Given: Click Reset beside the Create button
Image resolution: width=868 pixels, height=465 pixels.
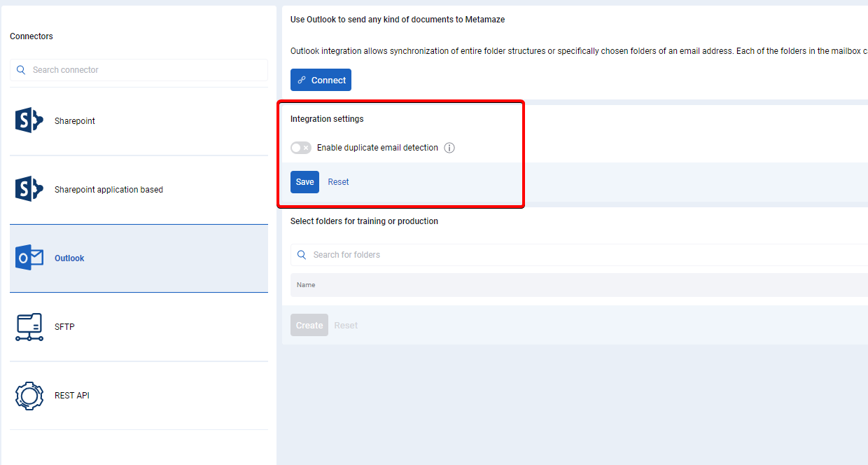Looking at the screenshot, I should click(x=346, y=326).
